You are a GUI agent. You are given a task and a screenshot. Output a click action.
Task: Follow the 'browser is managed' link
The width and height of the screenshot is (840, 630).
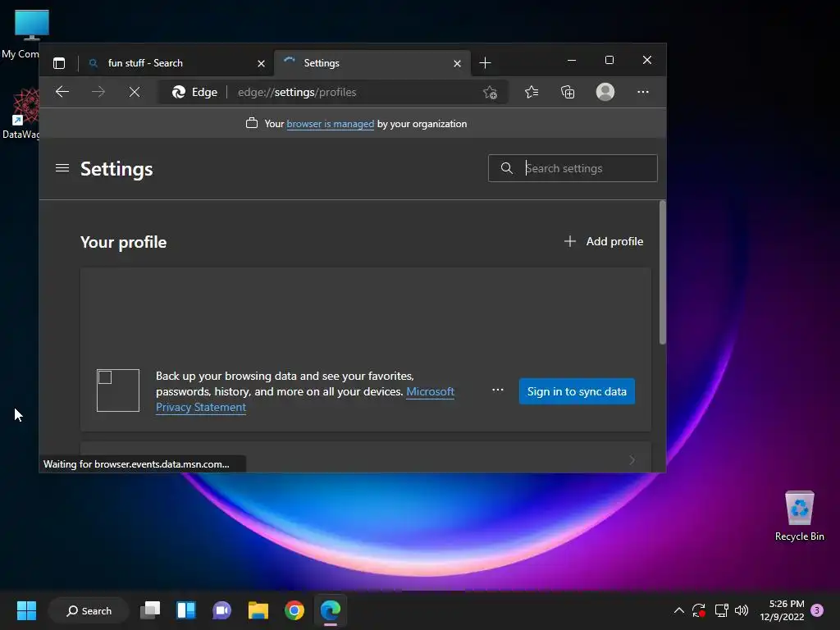(330, 124)
